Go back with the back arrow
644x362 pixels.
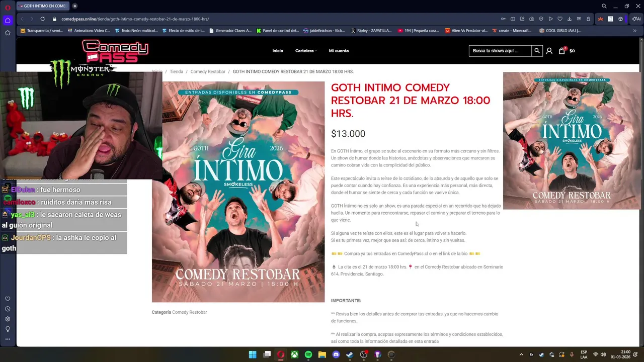pos(22,19)
